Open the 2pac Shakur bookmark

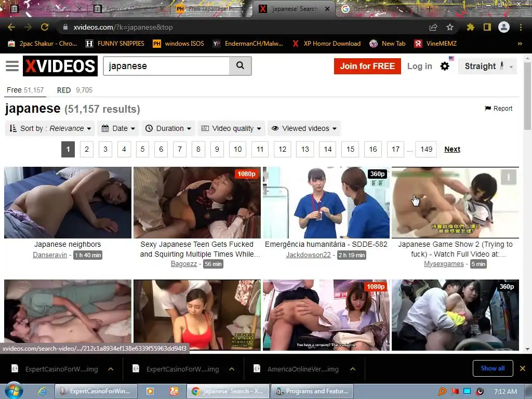pos(43,44)
